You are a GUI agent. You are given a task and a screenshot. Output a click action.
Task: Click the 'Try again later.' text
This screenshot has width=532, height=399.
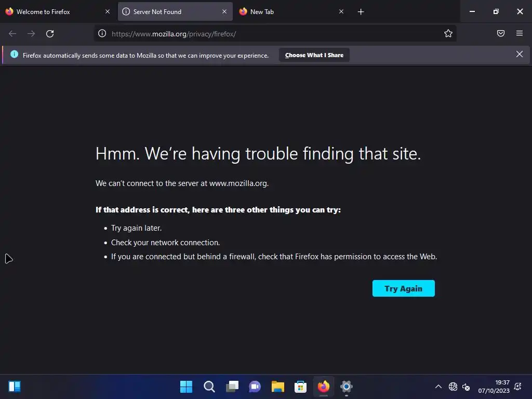coord(137,228)
